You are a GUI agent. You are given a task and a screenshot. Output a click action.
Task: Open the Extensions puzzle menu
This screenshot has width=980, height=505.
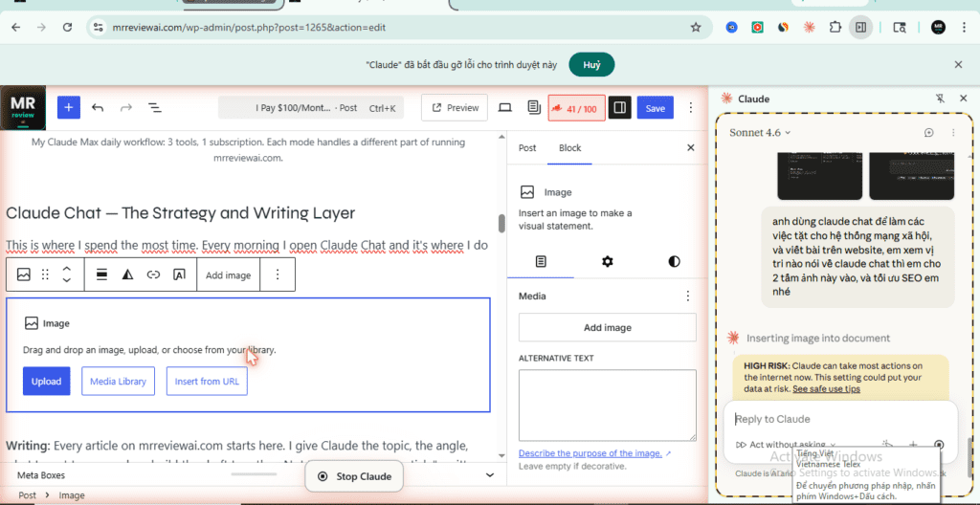click(x=835, y=27)
